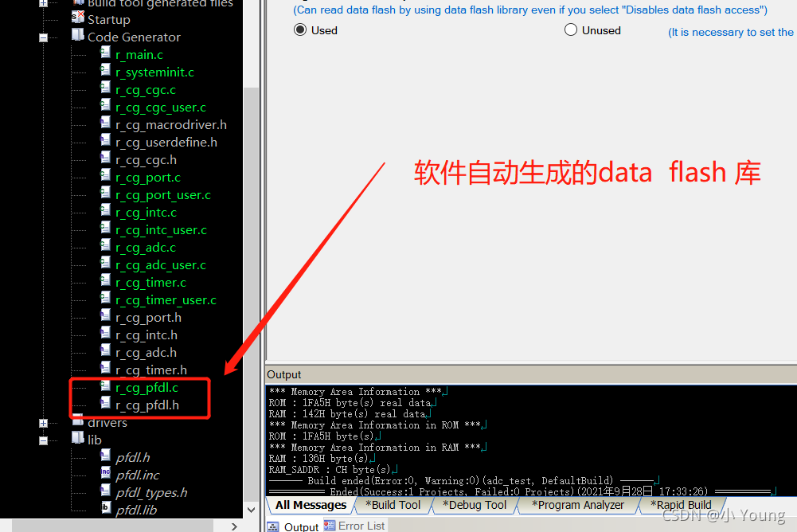Click the r_cg_adc.h header icon

105,350
